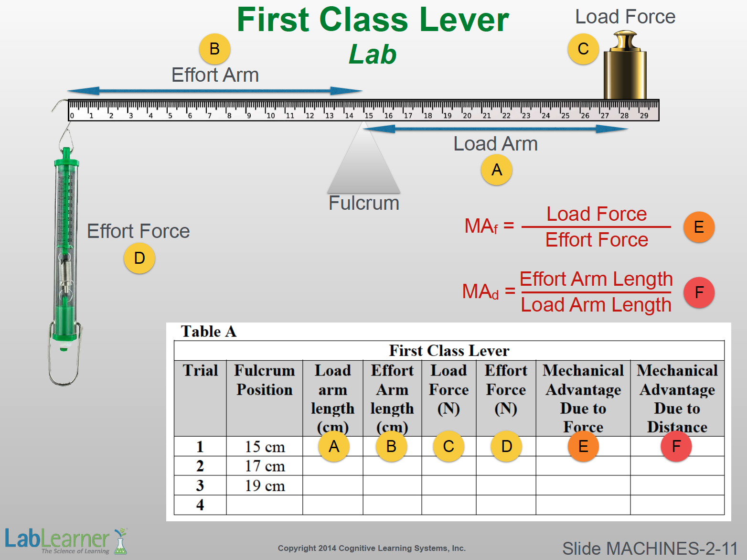This screenshot has width=747, height=560.
Task: Select the A marker in the table's first row
Action: (x=334, y=446)
